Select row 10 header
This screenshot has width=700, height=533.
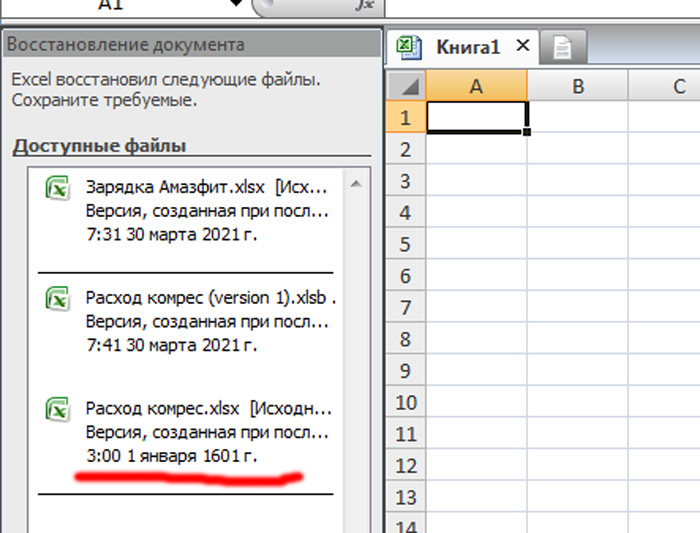(x=405, y=403)
